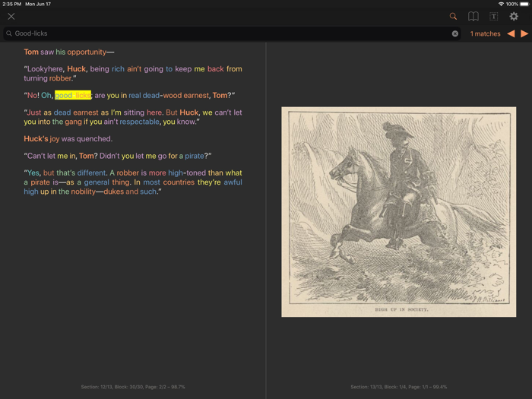The width and height of the screenshot is (532, 399).
Task: Clear the search field text
Action: pos(455,33)
